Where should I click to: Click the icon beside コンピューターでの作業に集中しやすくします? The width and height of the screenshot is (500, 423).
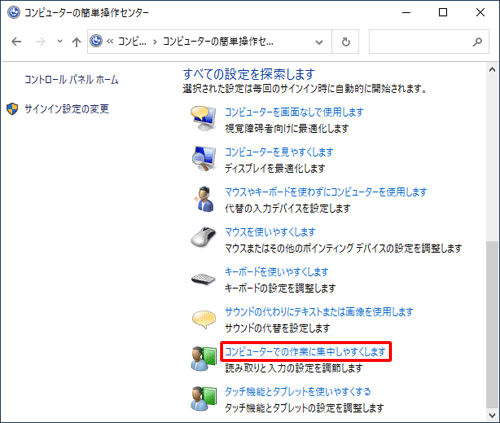point(204,359)
